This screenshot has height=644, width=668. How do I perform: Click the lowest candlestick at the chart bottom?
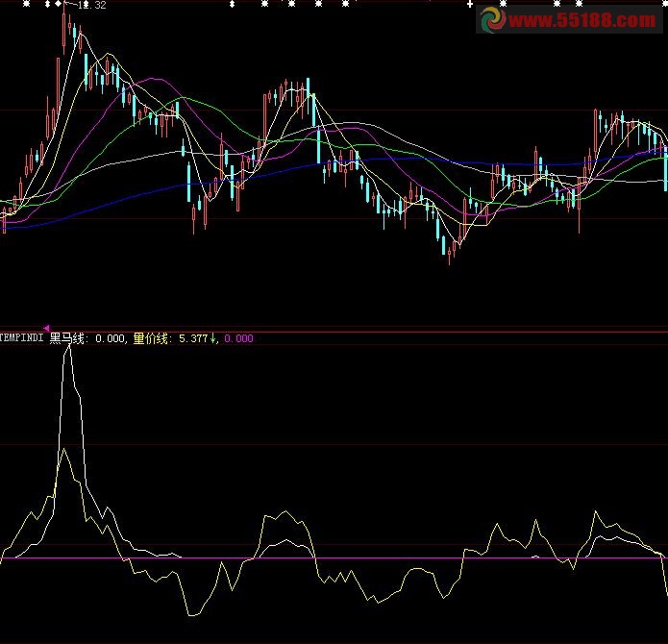point(450,252)
